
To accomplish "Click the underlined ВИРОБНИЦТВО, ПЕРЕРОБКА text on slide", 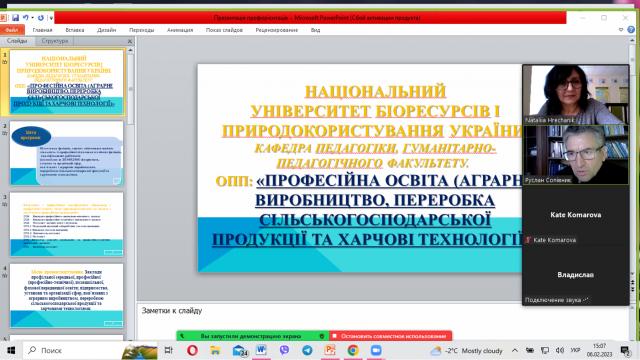I will (x=375, y=200).
